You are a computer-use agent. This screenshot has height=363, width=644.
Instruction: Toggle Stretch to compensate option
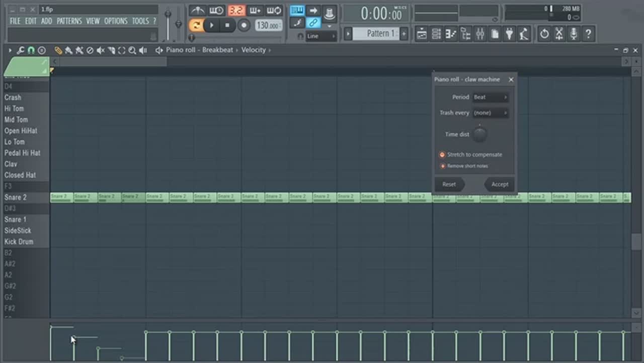[442, 155]
